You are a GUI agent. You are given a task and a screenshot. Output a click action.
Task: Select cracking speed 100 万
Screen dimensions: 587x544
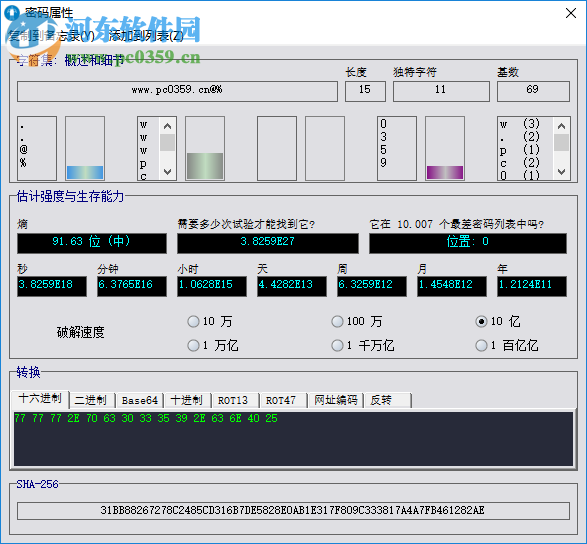pyautogui.click(x=357, y=321)
